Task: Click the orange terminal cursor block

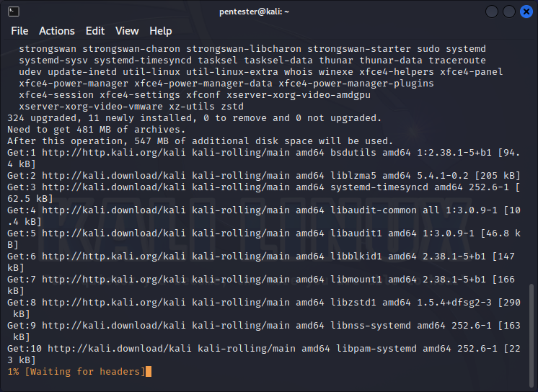Action: click(x=149, y=371)
